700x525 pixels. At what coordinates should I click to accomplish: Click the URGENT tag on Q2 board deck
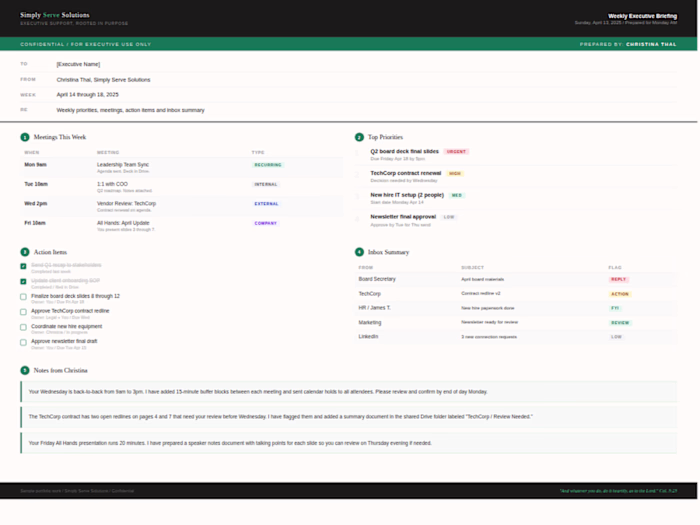click(x=456, y=152)
